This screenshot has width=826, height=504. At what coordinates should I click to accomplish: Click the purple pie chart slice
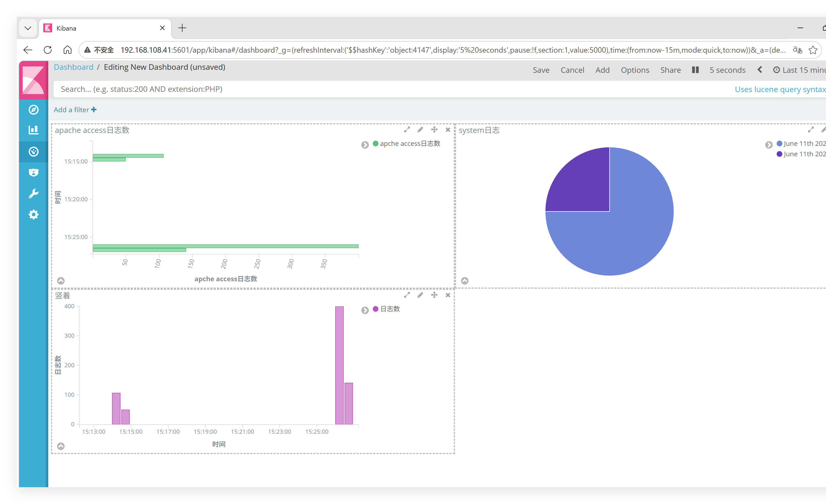(585, 186)
